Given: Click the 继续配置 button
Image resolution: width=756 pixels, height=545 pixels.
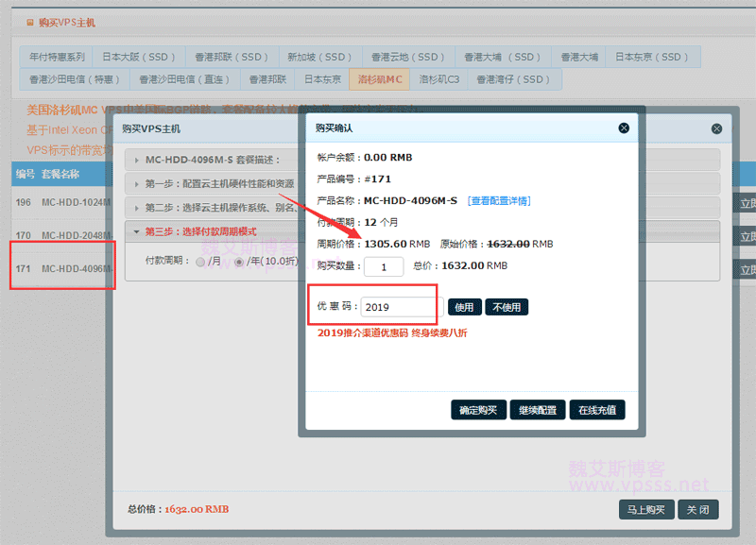Looking at the screenshot, I should coord(539,410).
